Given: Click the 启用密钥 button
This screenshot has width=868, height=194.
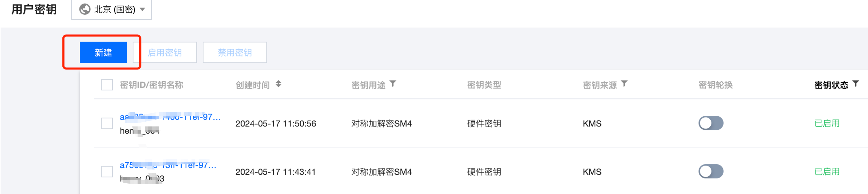Looking at the screenshot, I should click(165, 52).
